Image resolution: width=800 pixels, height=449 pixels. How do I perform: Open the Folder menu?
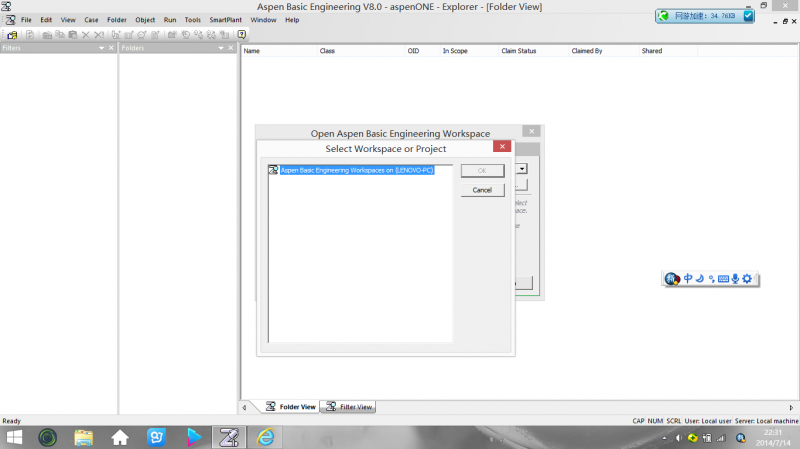tap(117, 20)
